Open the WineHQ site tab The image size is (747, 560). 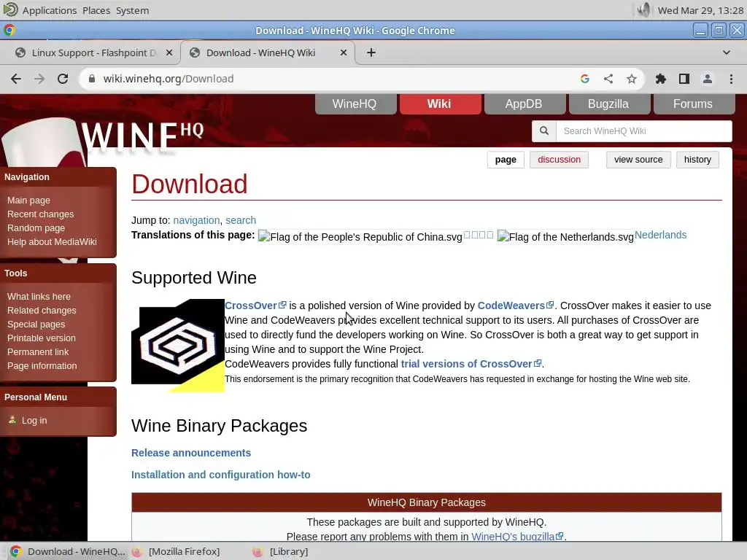[355, 104]
